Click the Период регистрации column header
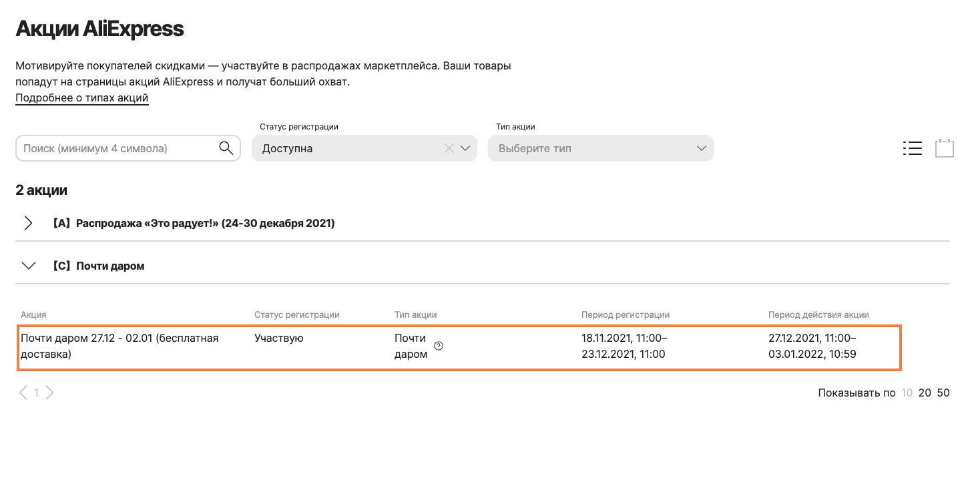The height and width of the screenshot is (482, 980). tap(626, 314)
